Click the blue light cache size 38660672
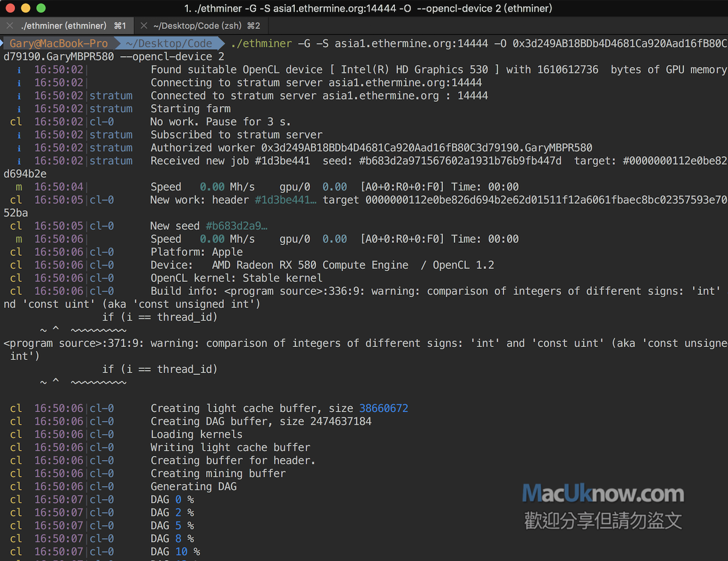This screenshot has height=561, width=728. [384, 409]
